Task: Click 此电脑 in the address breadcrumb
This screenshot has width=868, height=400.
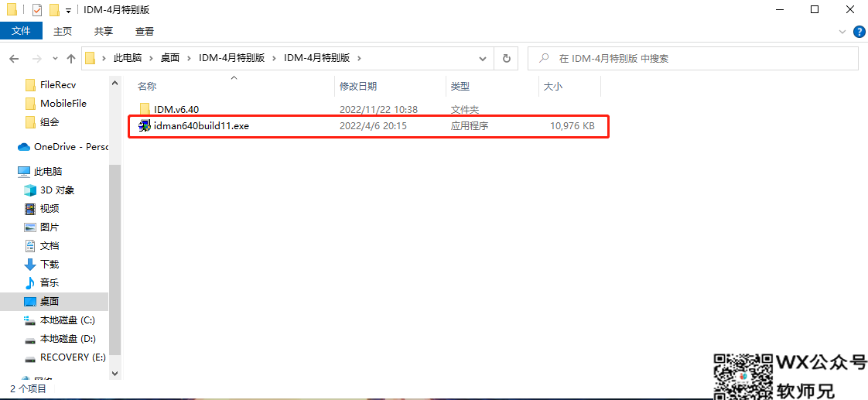Action: pyautogui.click(x=128, y=58)
